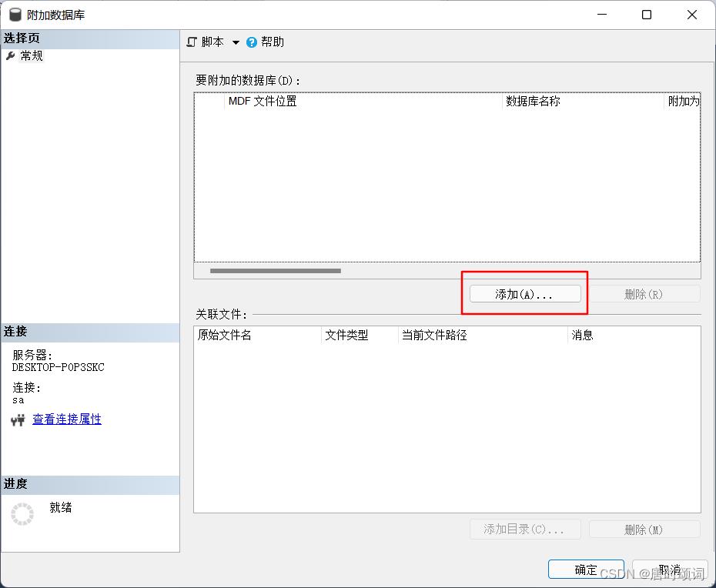Click the 添加(A)... button
The image size is (716, 588).
(x=525, y=294)
